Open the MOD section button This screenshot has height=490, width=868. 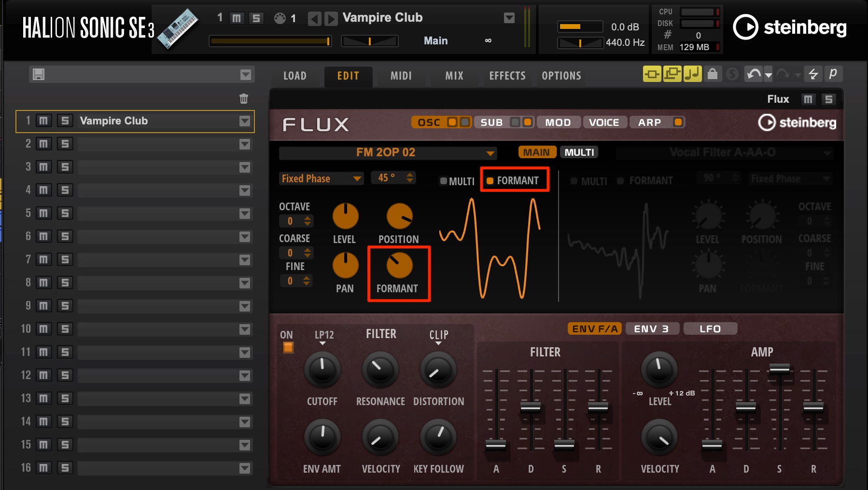tap(558, 122)
